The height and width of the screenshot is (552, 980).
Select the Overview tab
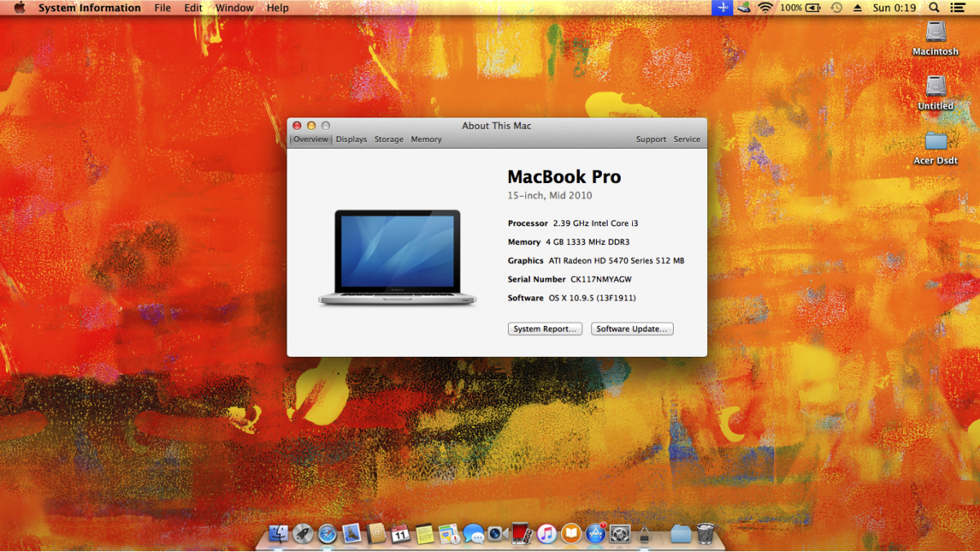click(x=311, y=140)
